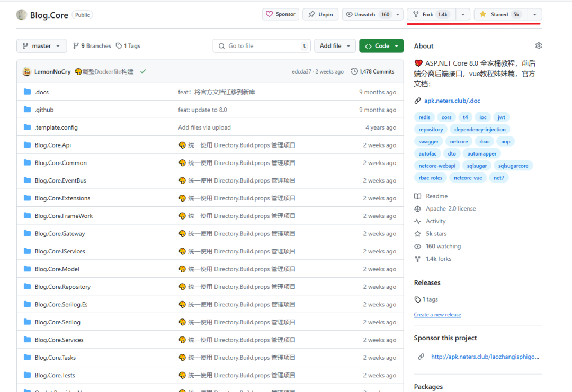Click the Sponsor button
This screenshot has height=392, width=572.
click(281, 14)
